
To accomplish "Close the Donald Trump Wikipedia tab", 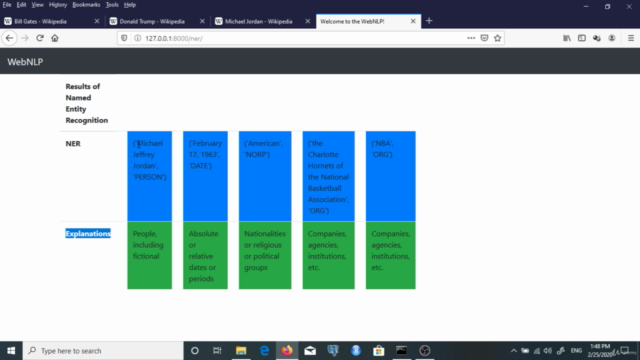I will pyautogui.click(x=202, y=21).
